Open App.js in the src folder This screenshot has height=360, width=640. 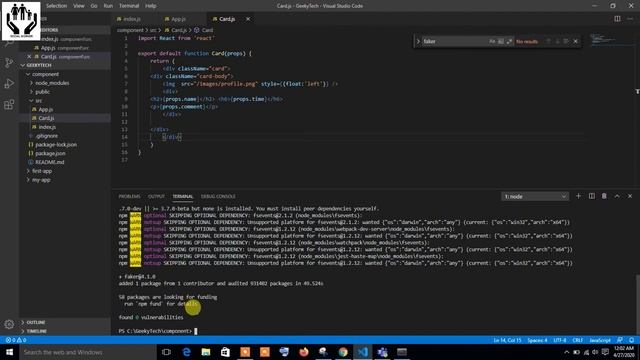click(x=65, y=109)
